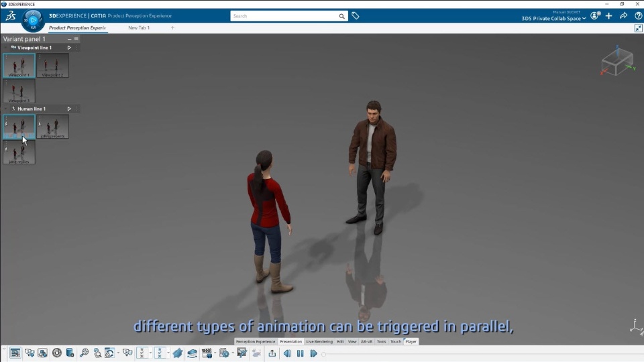Switch to the AR-VR tab
The image size is (644, 362).
point(366,341)
